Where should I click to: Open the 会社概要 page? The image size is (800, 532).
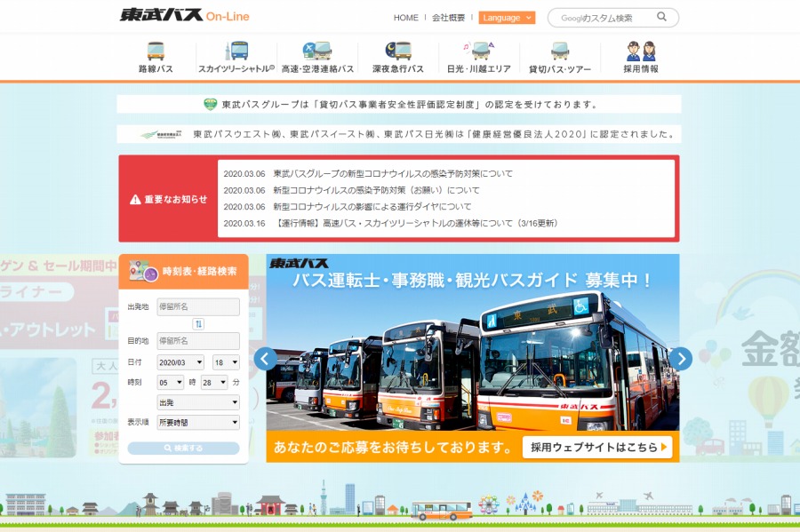pyautogui.click(x=449, y=18)
